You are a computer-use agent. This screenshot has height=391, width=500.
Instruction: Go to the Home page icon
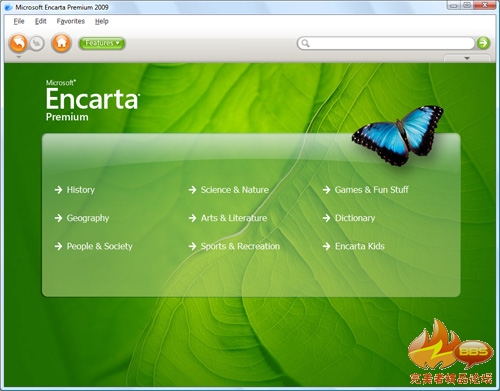tap(61, 43)
